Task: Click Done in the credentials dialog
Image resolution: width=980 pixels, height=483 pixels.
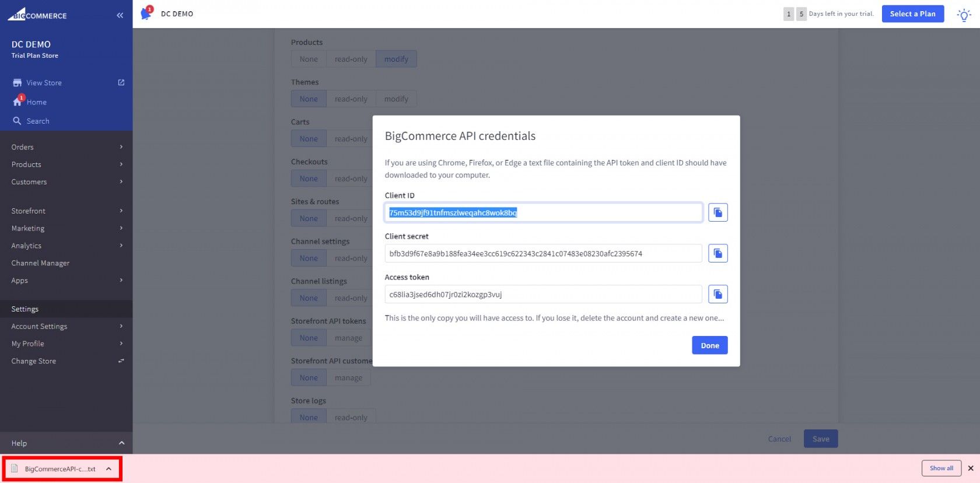Action: 710,345
